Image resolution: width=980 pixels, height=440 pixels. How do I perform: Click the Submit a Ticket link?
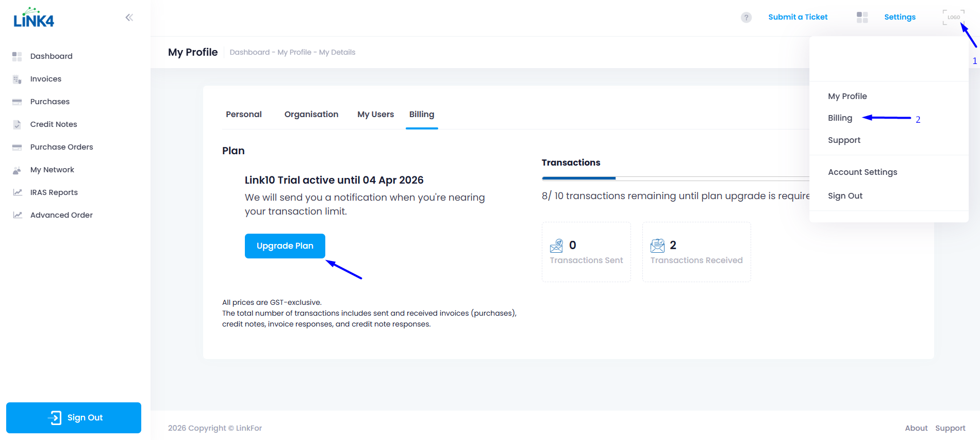point(798,17)
